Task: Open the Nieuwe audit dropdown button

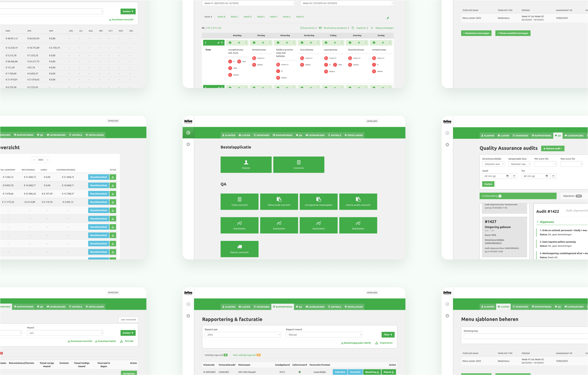Action: (x=553, y=148)
